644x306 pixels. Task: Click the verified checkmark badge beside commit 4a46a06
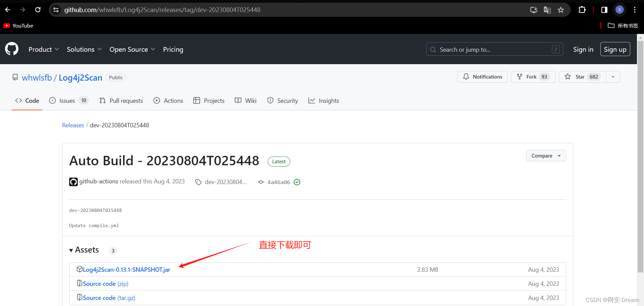click(x=297, y=182)
